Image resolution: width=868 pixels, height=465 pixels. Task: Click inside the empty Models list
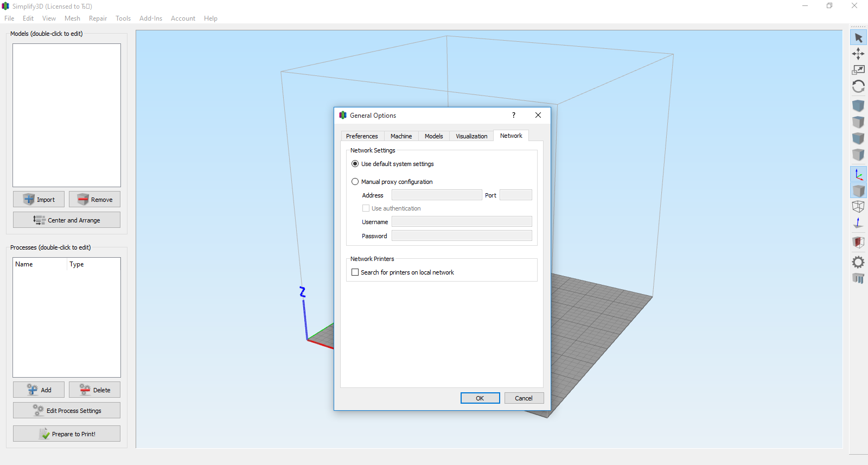click(x=67, y=115)
